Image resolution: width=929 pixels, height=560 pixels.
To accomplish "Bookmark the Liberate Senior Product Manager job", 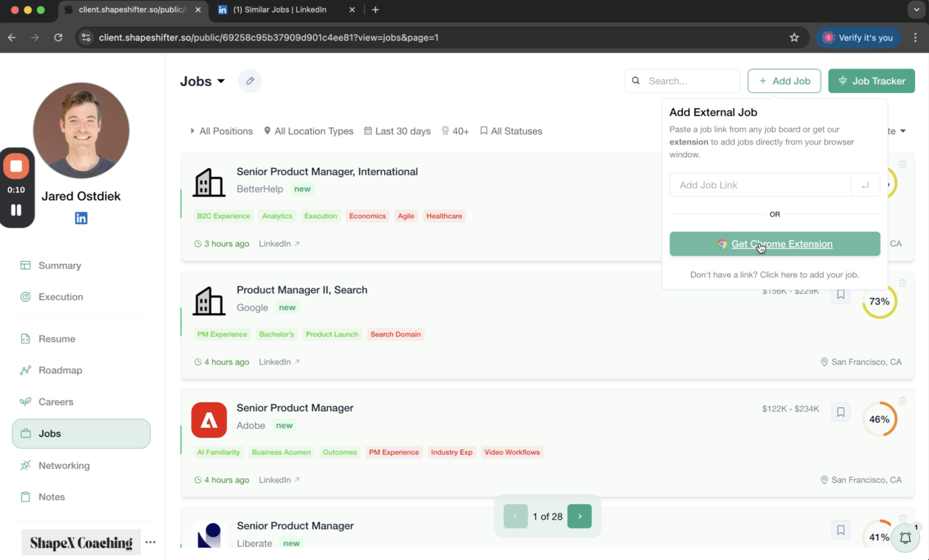I will 840,530.
